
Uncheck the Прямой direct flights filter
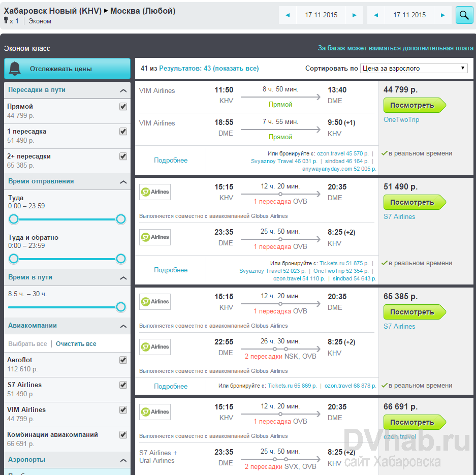(123, 107)
